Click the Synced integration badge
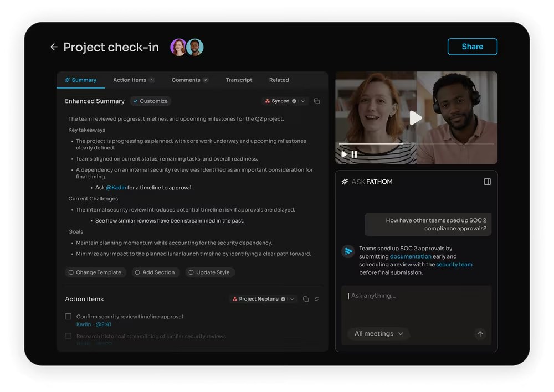554x392 pixels. coord(280,101)
